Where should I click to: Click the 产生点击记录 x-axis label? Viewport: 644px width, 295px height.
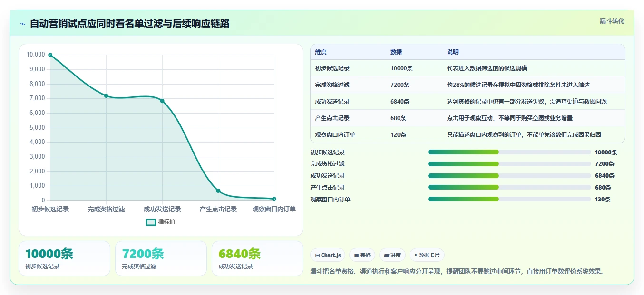point(218,209)
